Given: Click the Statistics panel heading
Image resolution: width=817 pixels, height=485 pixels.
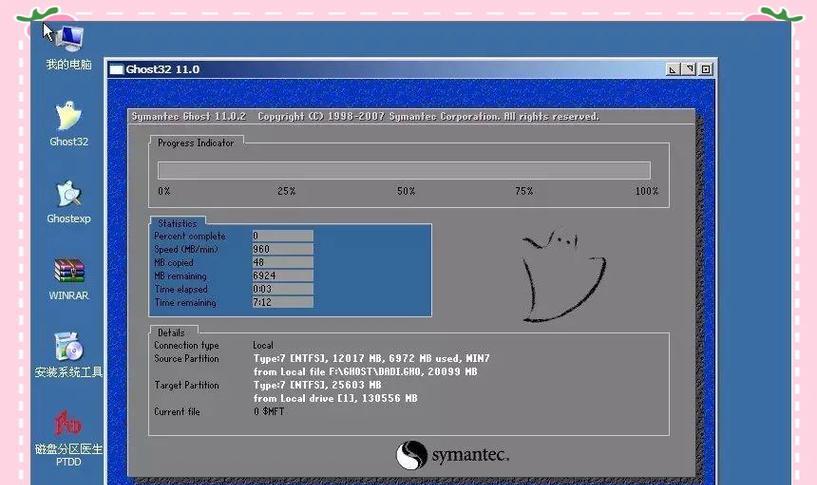Looking at the screenshot, I should pos(177,223).
